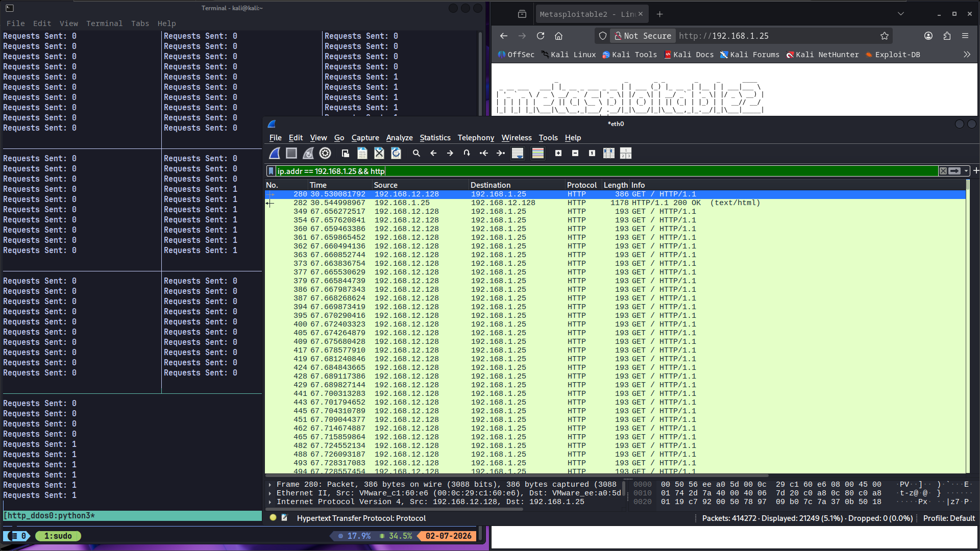This screenshot has width=980, height=551.
Task: Jump to the last packet
Action: pos(501,153)
